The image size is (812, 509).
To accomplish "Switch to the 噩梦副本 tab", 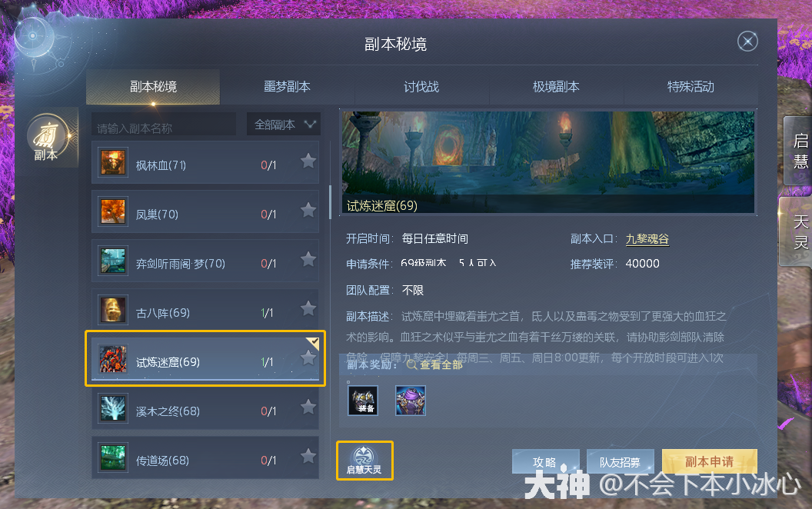I will (x=287, y=86).
